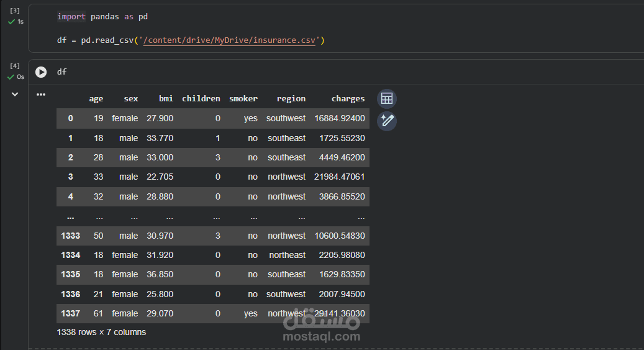The image size is (644, 350).
Task: Select the charges value 10600.54830
Action: pyautogui.click(x=340, y=236)
